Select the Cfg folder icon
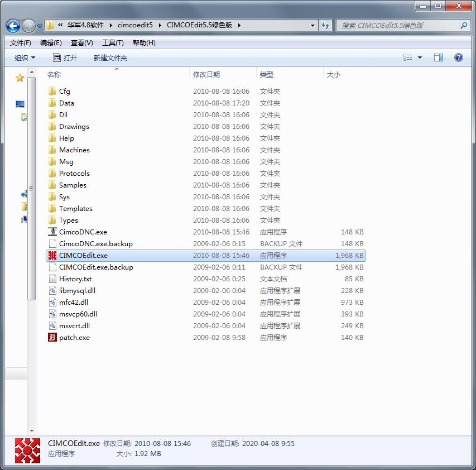This screenshot has width=476, height=470. click(x=52, y=91)
